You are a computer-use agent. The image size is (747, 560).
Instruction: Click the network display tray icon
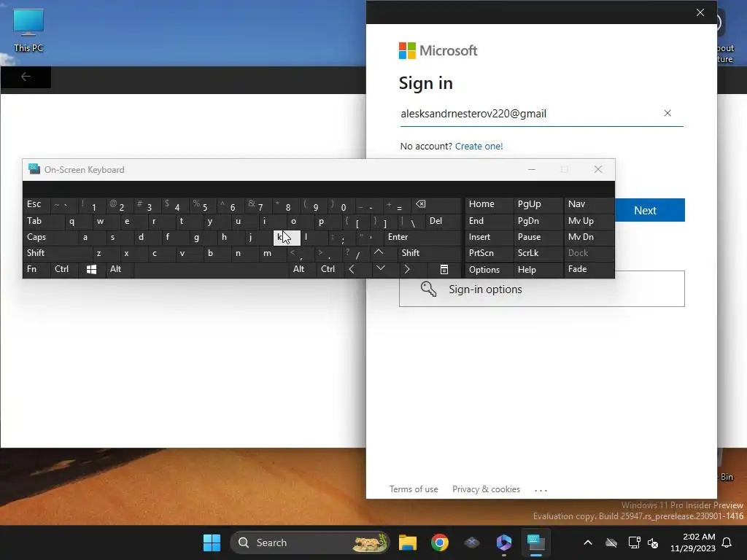coord(634,542)
